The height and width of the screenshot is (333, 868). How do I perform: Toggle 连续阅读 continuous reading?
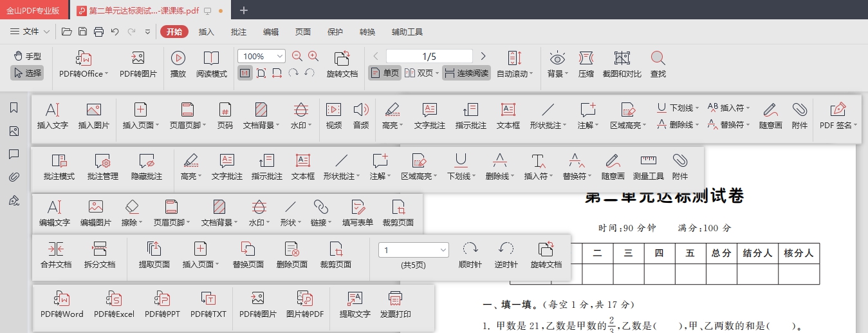tap(466, 73)
